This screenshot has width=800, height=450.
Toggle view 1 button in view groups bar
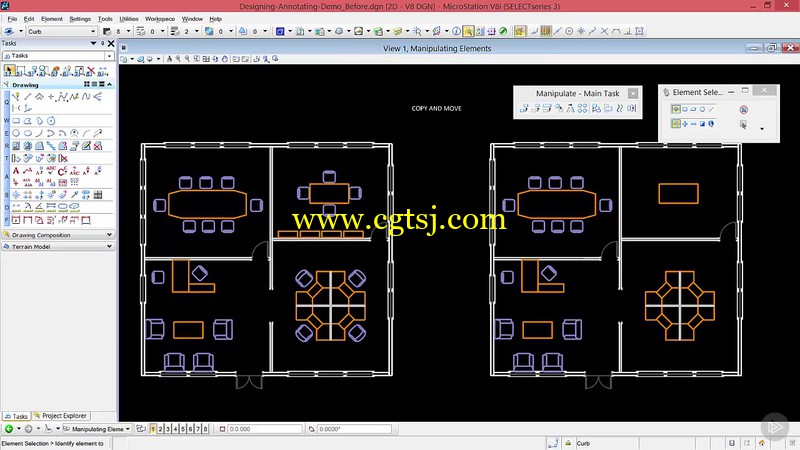coord(153,429)
